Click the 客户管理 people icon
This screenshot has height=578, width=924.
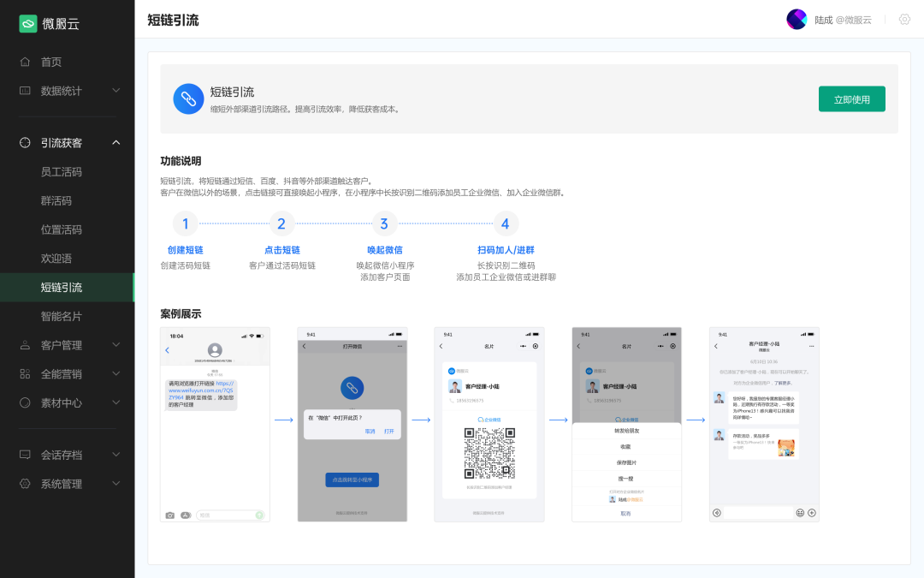(25, 345)
